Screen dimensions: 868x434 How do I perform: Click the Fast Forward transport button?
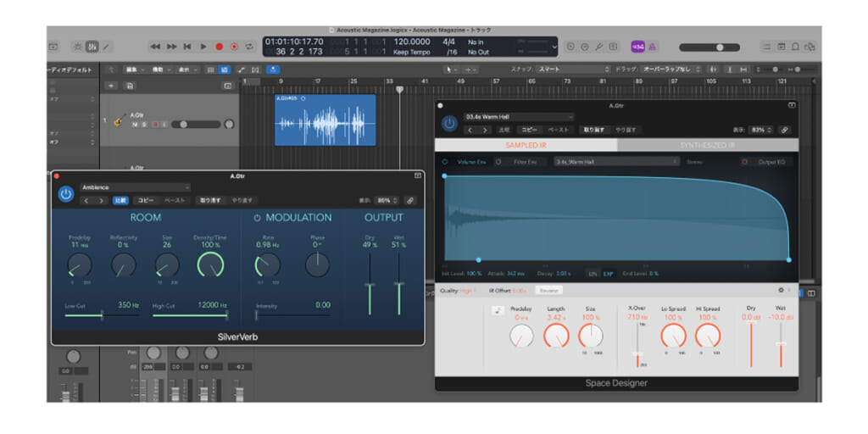(x=172, y=47)
